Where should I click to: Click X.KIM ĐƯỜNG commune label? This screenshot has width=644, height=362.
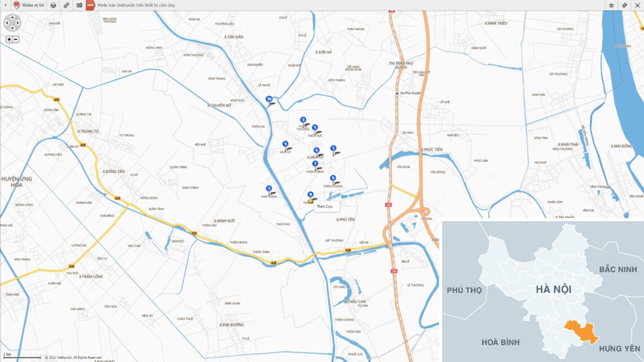pos(231,325)
